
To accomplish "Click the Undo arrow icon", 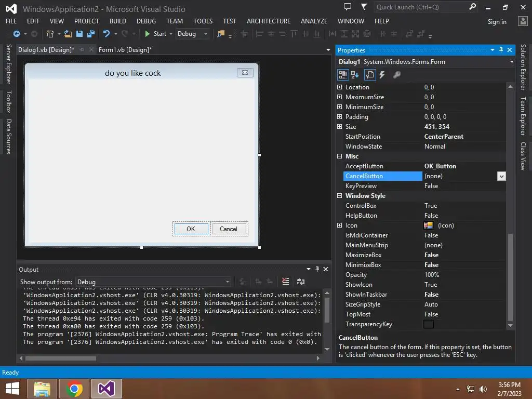I will point(107,34).
